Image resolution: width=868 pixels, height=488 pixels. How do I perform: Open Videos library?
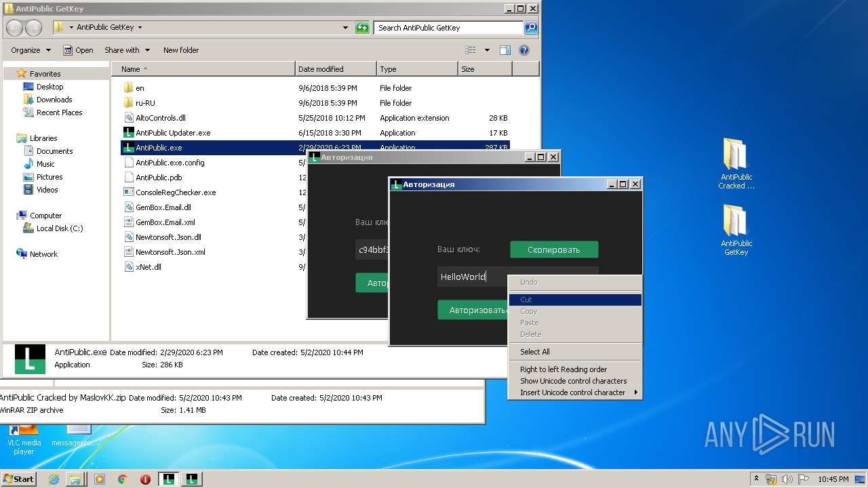pos(47,190)
